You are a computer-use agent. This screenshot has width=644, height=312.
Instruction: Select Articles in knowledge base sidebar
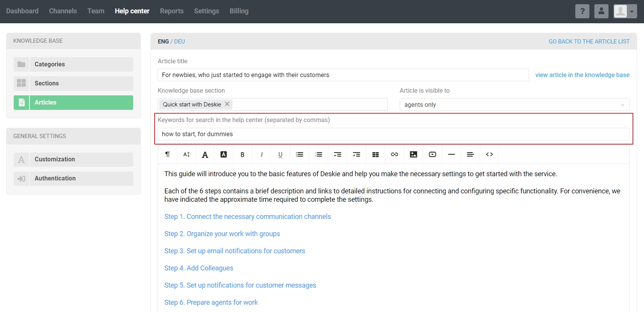tap(73, 103)
